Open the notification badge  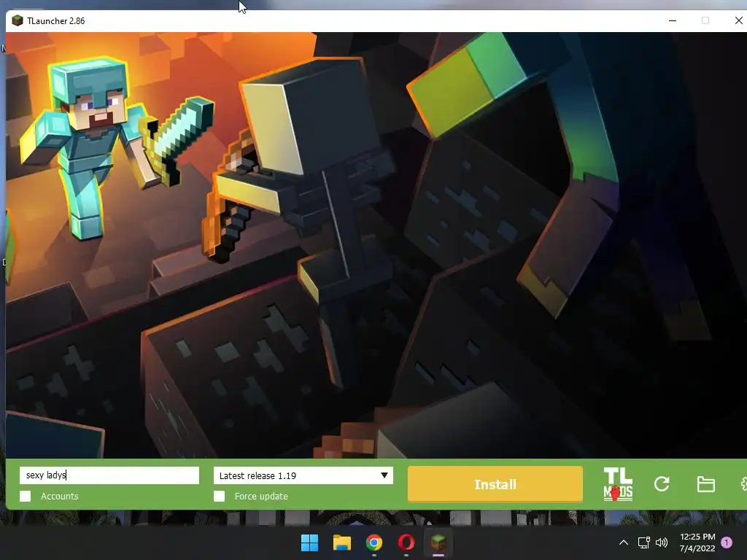(727, 542)
